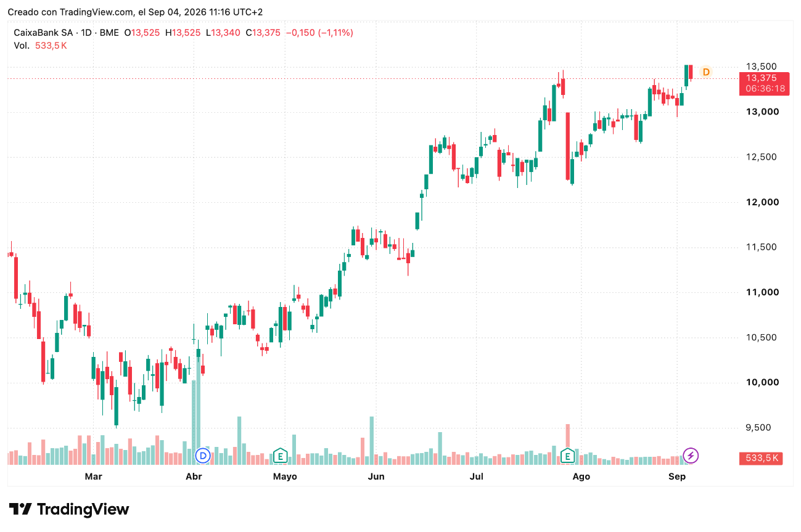Click the 13,000 price axis label
Image resolution: width=801 pixels, height=532 pixels.
762,112
